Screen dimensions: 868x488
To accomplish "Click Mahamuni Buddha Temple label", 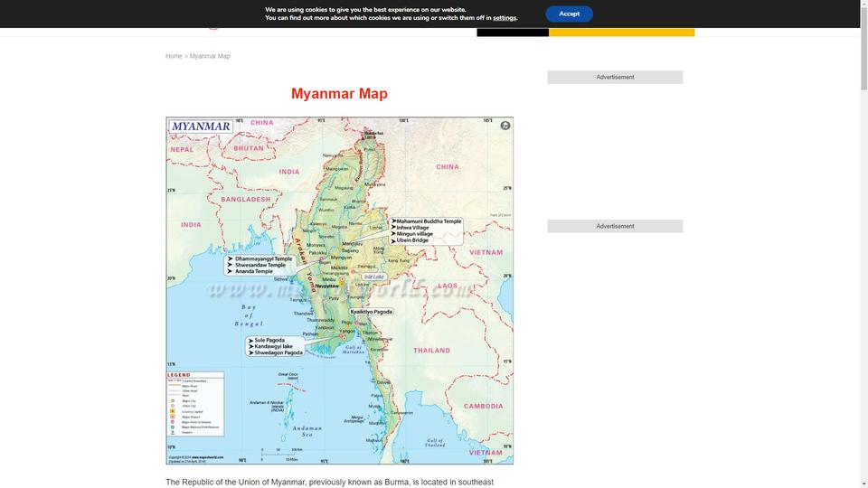I will click(x=429, y=221).
